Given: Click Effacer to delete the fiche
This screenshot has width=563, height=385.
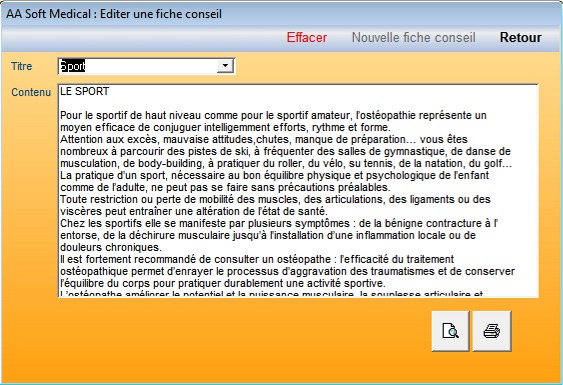Looking at the screenshot, I should click(x=307, y=37).
